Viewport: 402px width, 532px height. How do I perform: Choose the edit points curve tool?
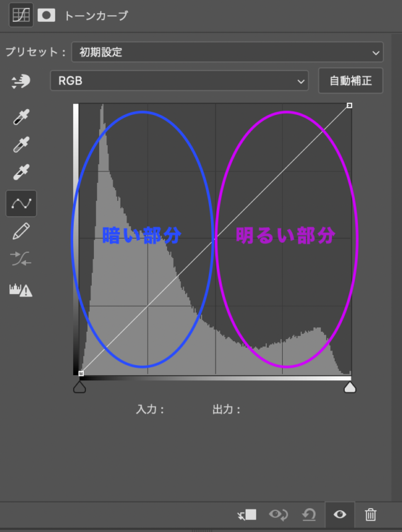point(21,203)
